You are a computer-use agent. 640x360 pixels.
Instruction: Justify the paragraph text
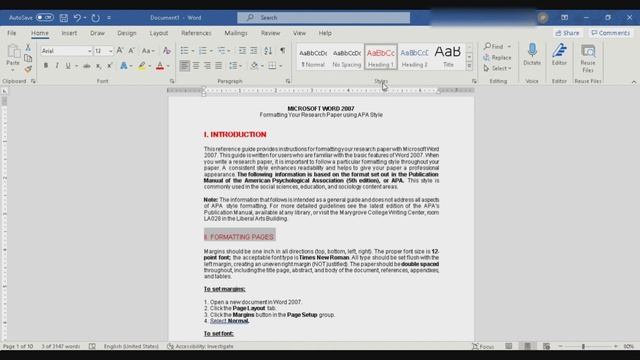219,66
